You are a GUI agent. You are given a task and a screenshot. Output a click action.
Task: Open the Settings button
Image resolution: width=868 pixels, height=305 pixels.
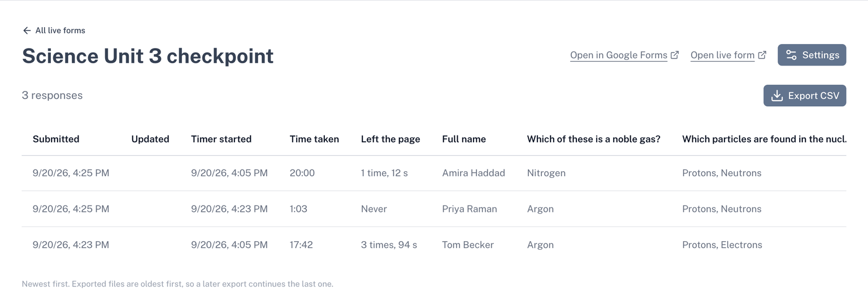(811, 55)
